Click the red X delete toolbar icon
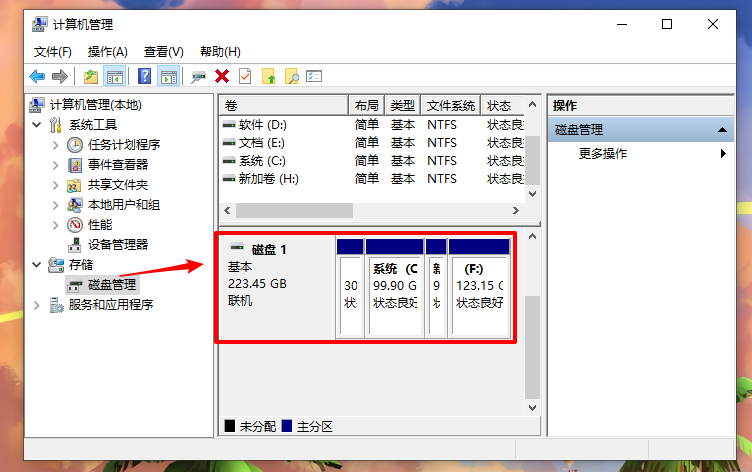This screenshot has height=472, width=752. tap(222, 76)
